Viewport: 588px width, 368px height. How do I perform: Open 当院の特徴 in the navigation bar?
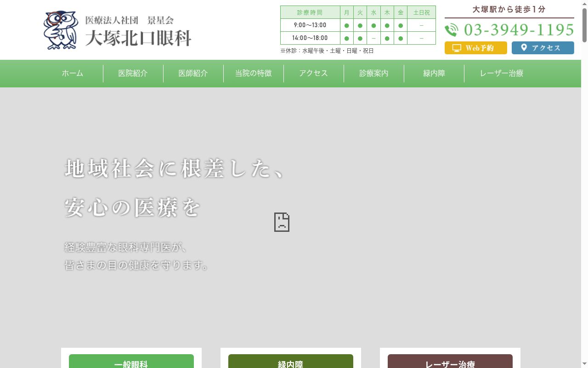254,74
